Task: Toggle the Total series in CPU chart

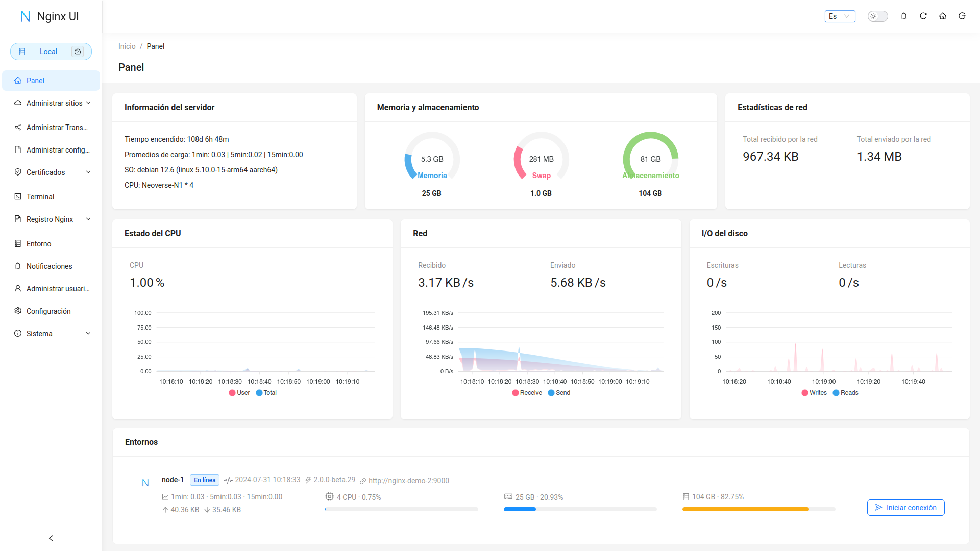Action: coord(266,393)
